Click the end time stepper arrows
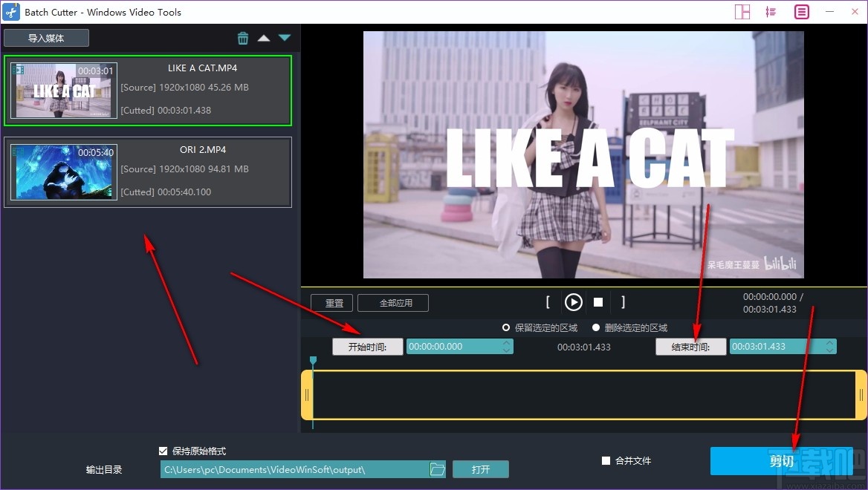 tap(828, 346)
